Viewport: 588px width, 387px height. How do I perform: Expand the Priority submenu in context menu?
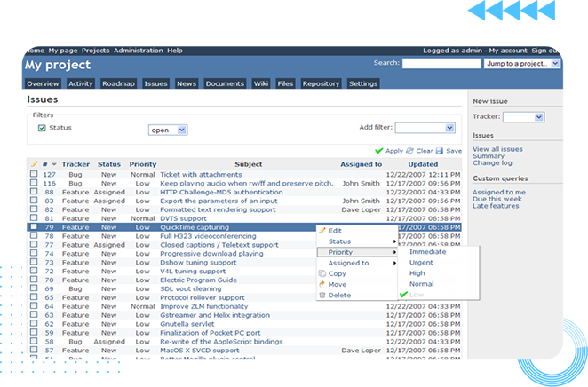pyautogui.click(x=357, y=252)
